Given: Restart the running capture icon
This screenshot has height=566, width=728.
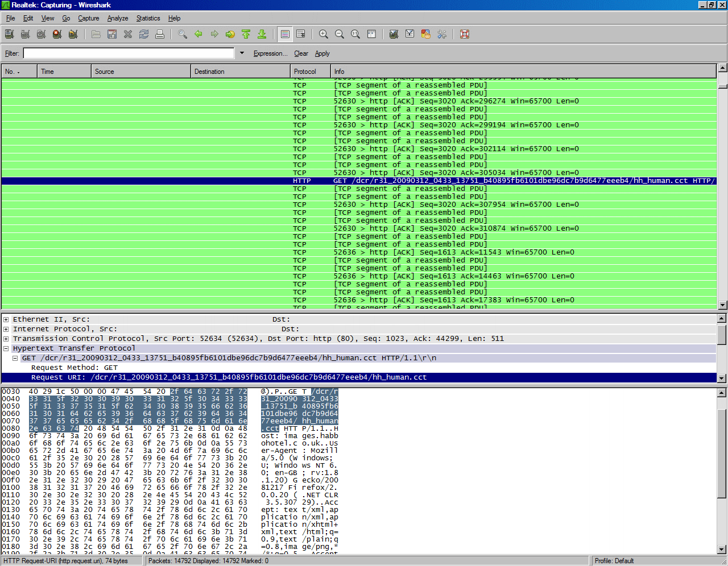Looking at the screenshot, I should [73, 34].
